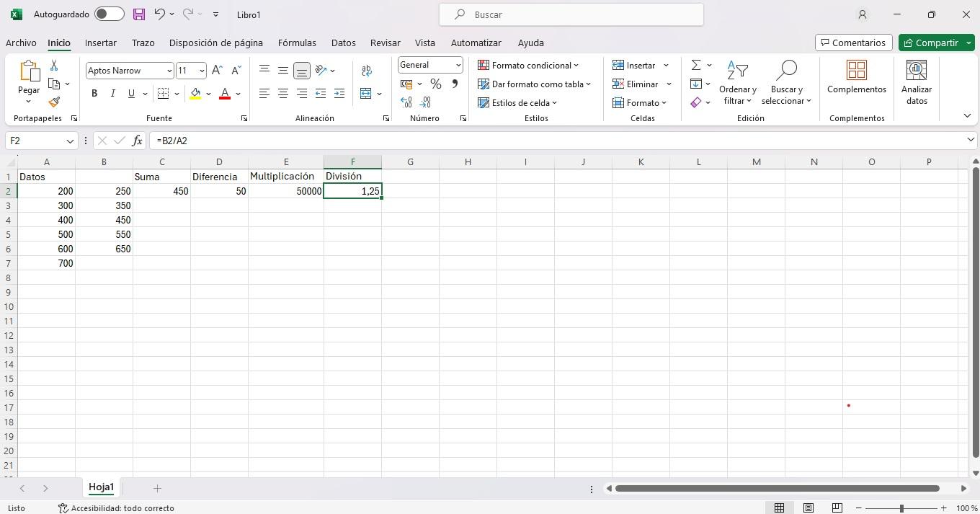Click the Percent Style icon
Screen dimensions: 980x514
435,84
